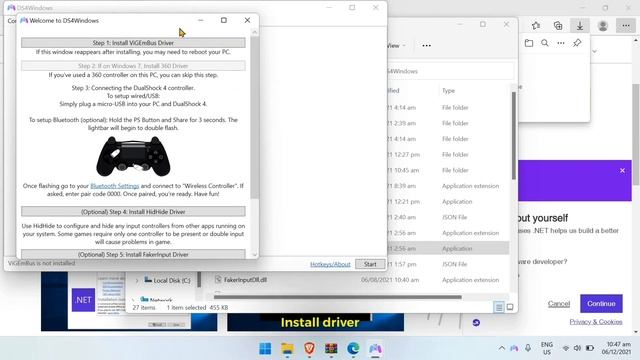This screenshot has height=360, width=640.
Task: Click Step 2 Install 360 Driver button
Action: pos(133,66)
